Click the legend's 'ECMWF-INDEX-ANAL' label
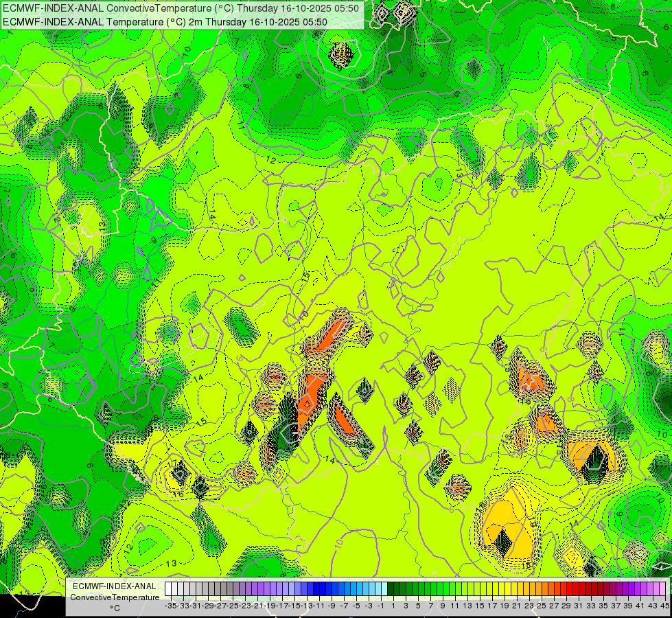Viewport: 672px width, 618px height. pyautogui.click(x=115, y=586)
